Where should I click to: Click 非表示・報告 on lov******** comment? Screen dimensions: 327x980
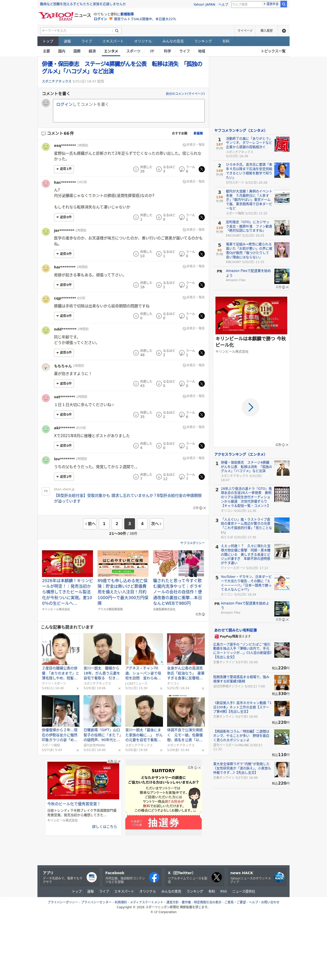click(194, 458)
